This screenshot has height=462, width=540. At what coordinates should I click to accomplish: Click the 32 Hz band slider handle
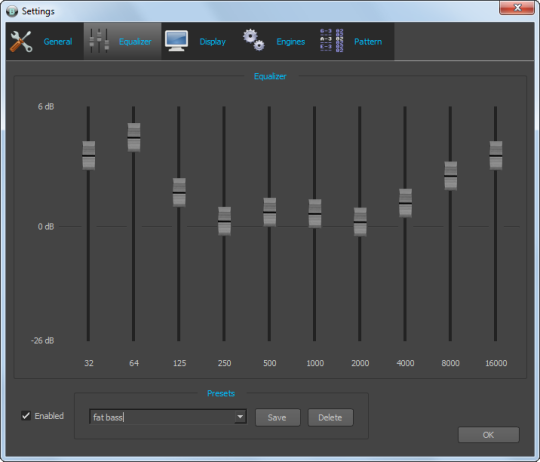click(89, 155)
